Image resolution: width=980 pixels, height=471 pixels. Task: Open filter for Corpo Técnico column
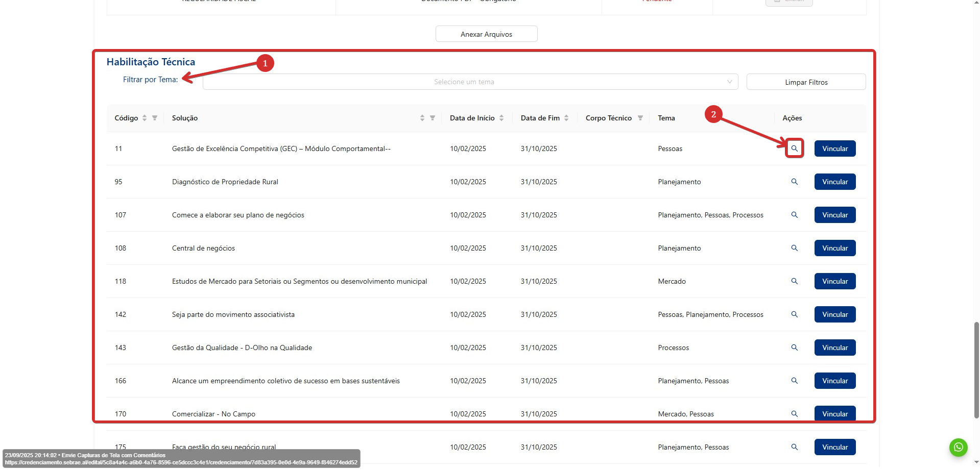(640, 118)
